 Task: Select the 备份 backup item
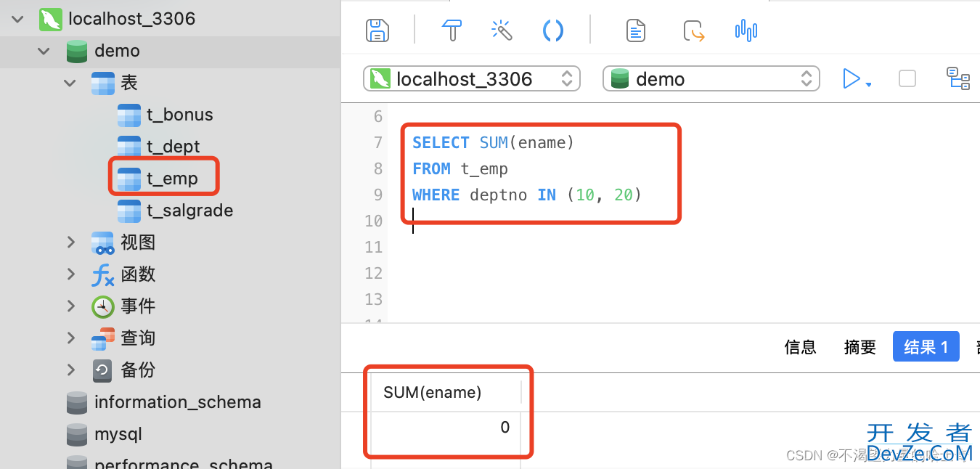[x=138, y=370]
